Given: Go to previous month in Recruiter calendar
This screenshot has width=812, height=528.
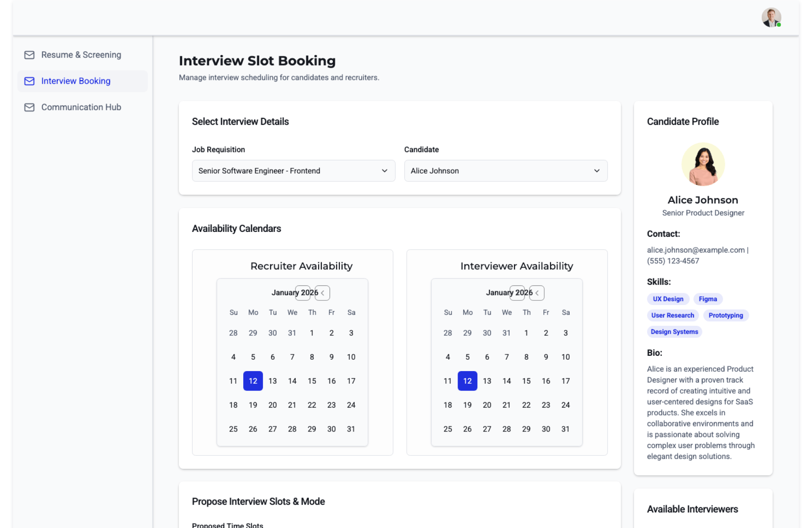Looking at the screenshot, I should pyautogui.click(x=322, y=293).
